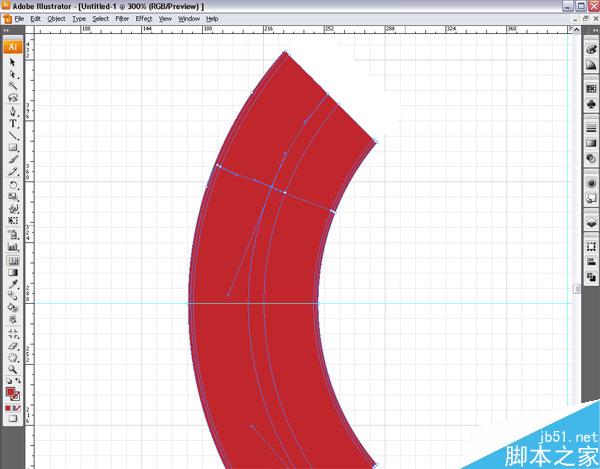
Task: Select the Live Paint Bucket tool
Action: coord(13,308)
